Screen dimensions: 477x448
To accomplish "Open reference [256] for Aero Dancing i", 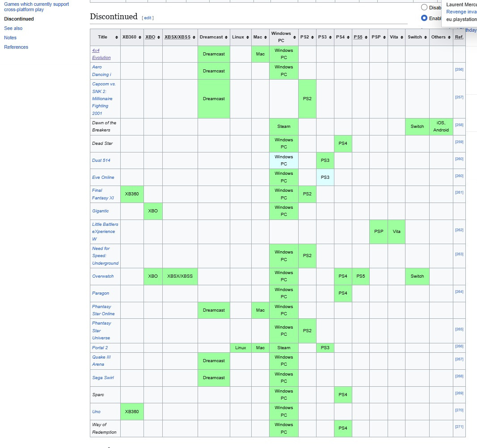I will click(x=459, y=69).
